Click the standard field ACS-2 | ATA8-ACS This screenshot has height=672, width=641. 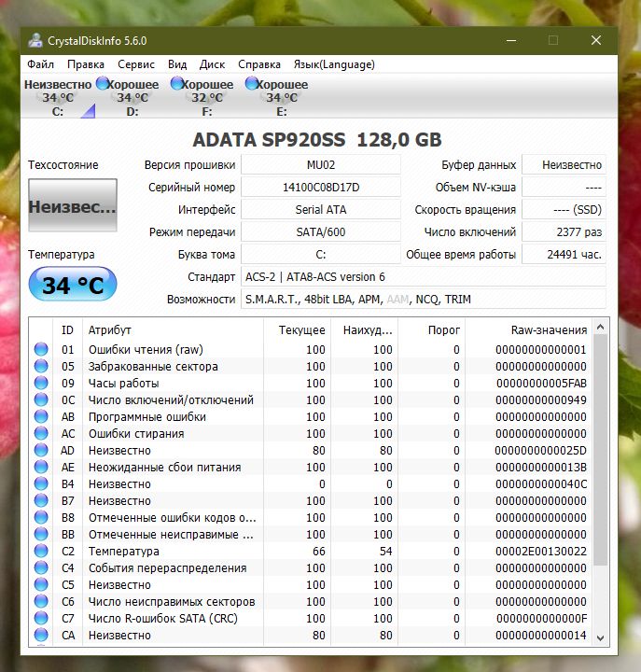point(424,277)
